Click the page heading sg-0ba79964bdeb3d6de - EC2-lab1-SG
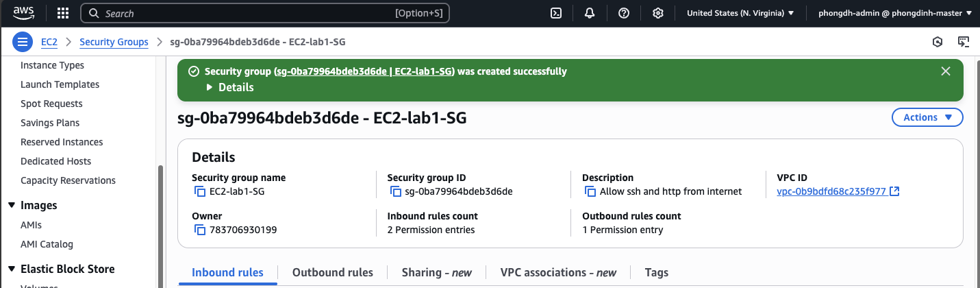 coord(322,117)
